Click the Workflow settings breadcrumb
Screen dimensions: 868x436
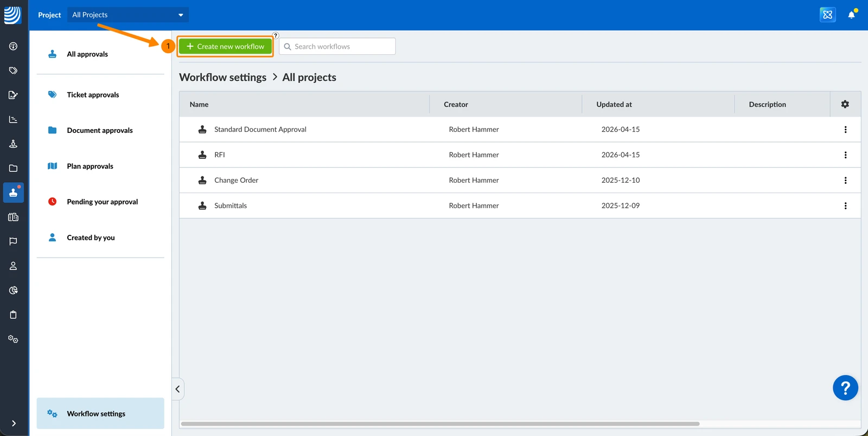pyautogui.click(x=223, y=78)
